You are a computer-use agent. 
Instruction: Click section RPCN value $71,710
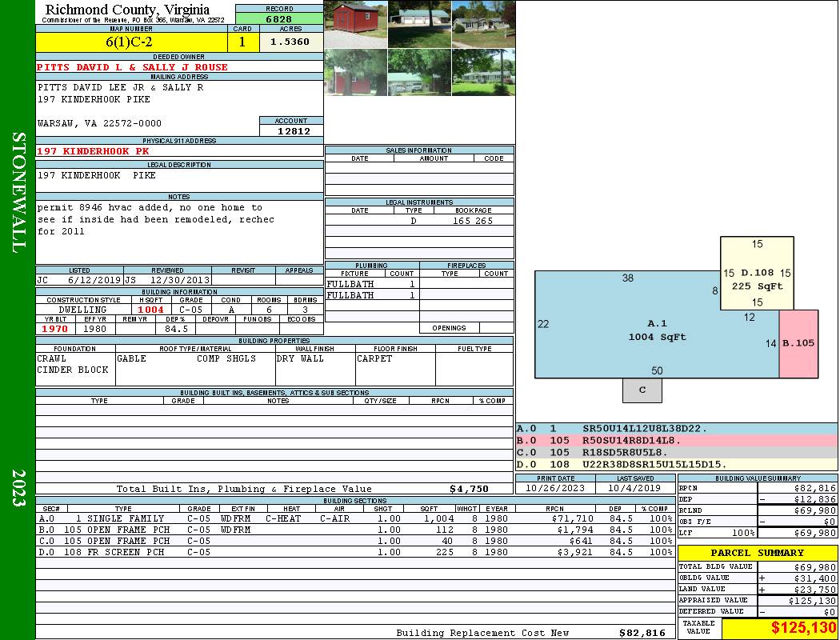572,518
